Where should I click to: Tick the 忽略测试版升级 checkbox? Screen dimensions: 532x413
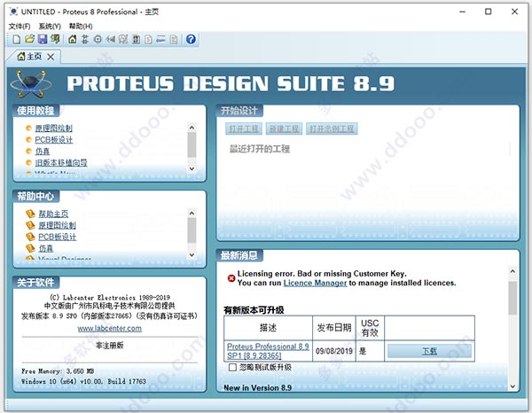(x=232, y=367)
